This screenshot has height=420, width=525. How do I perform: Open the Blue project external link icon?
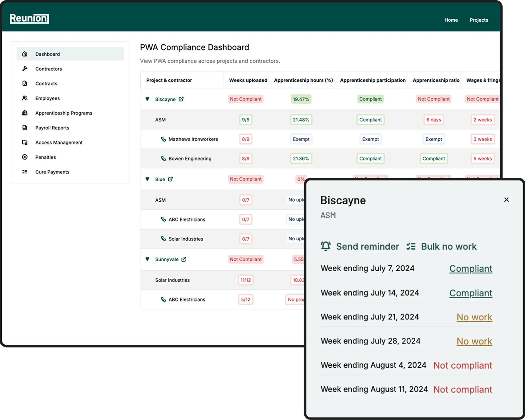171,179
